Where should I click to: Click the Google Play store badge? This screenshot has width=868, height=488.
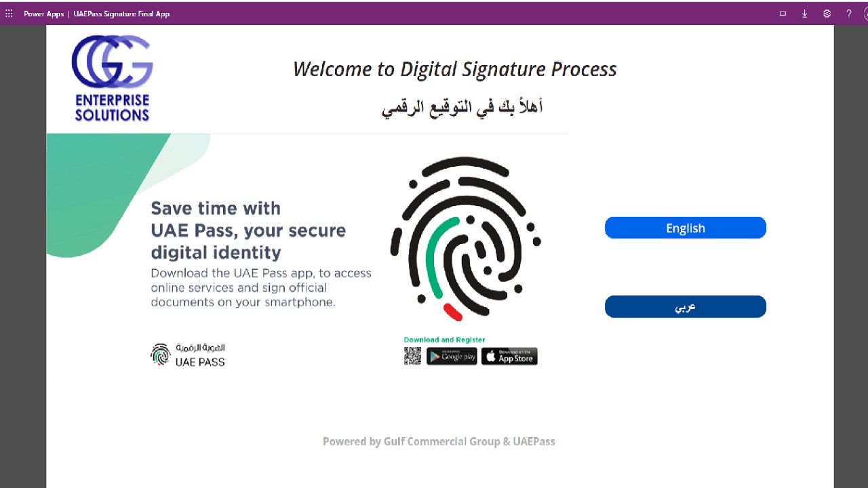coord(452,357)
